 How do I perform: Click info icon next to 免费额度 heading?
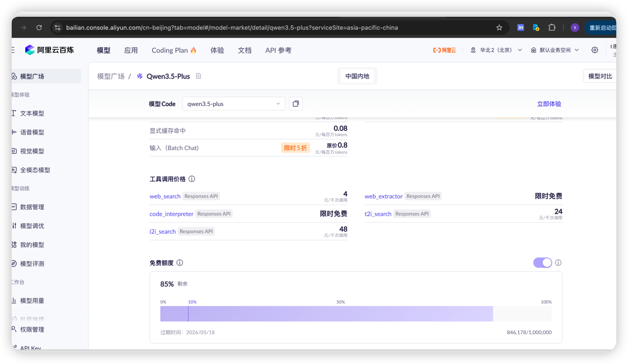point(180,263)
